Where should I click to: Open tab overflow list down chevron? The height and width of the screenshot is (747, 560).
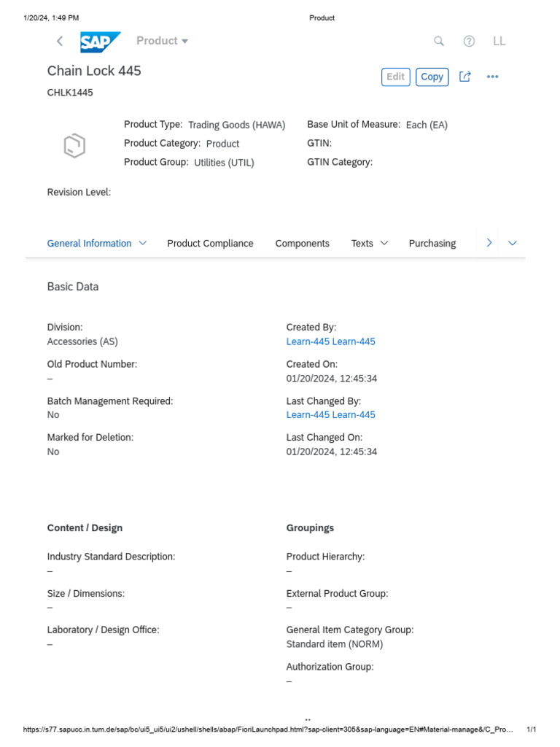(x=513, y=243)
